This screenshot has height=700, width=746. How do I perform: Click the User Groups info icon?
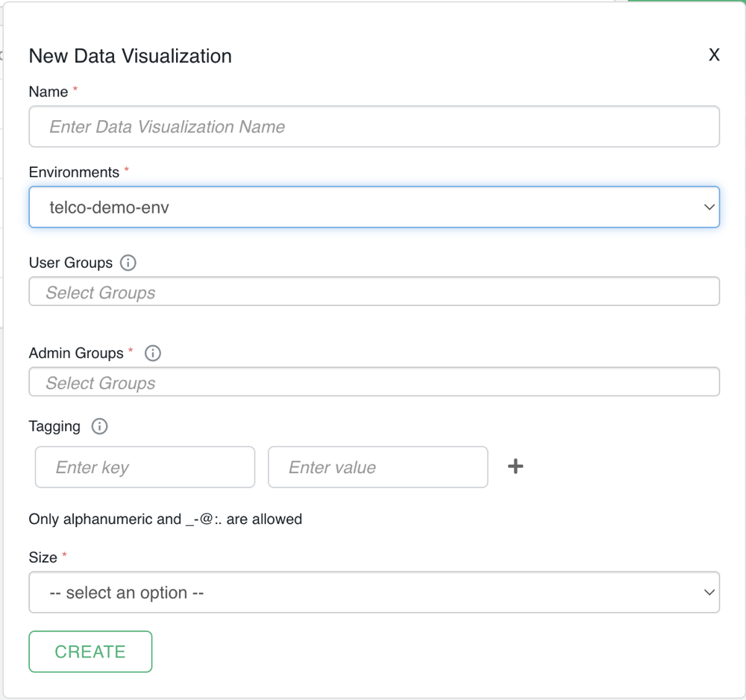click(128, 263)
